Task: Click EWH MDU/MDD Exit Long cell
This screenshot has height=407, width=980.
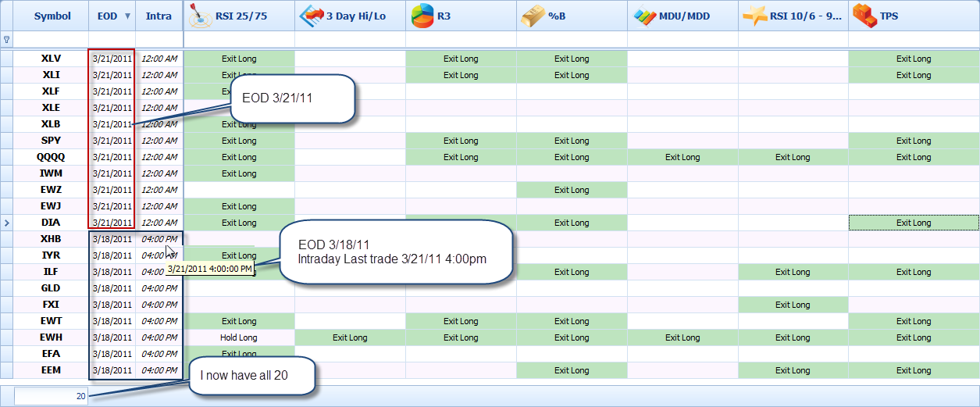Action: pyautogui.click(x=682, y=337)
